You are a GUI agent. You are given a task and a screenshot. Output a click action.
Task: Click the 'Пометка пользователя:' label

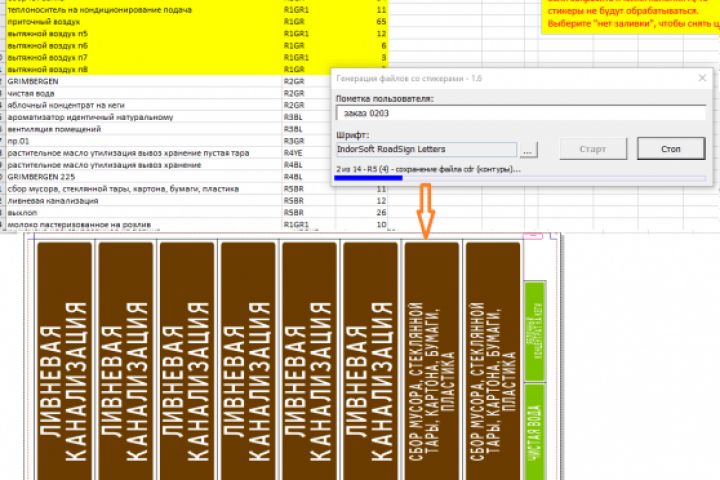point(385,98)
